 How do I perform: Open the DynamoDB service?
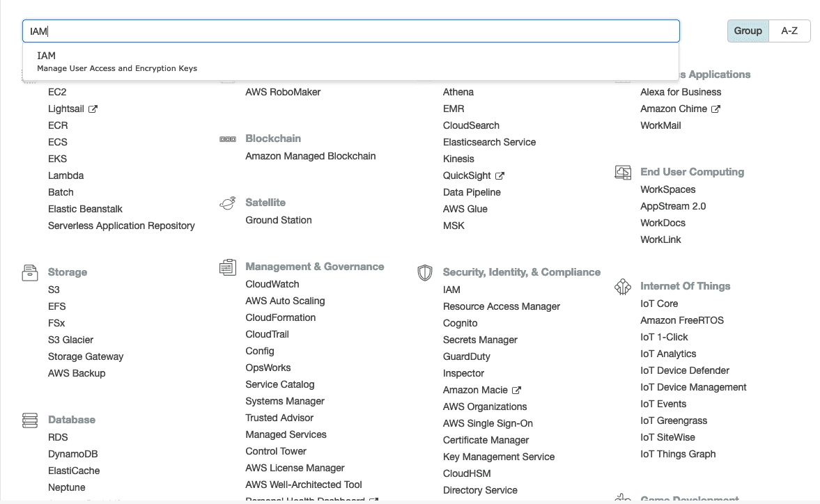click(x=73, y=454)
